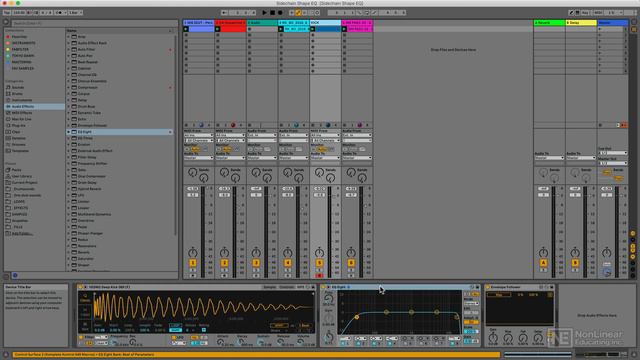Image resolution: width=640 pixels, height=360 pixels.
Task: Expand the Dynamic Tube folder
Action: [69, 113]
